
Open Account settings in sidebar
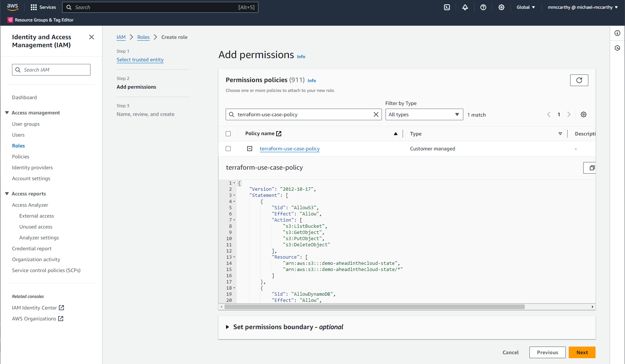[x=31, y=178]
